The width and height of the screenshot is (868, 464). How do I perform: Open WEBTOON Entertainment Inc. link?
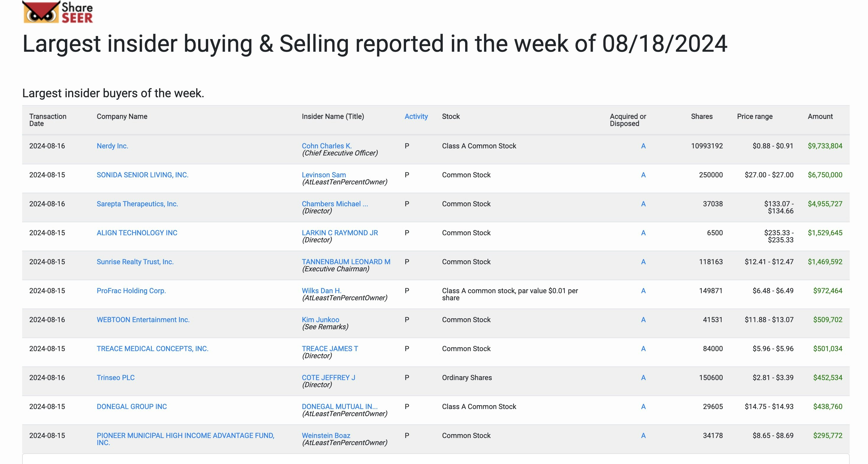coord(143,320)
